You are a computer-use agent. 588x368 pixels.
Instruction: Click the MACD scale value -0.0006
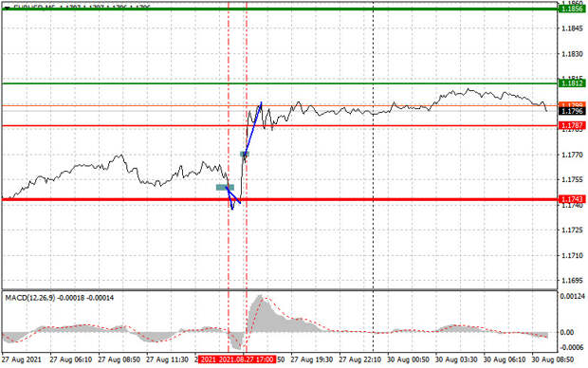tap(572, 347)
